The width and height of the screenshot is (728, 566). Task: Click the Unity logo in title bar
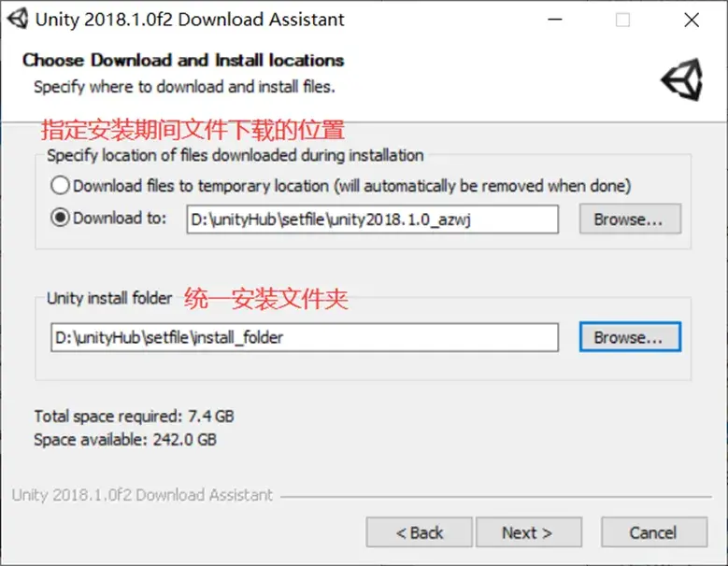coord(18,19)
